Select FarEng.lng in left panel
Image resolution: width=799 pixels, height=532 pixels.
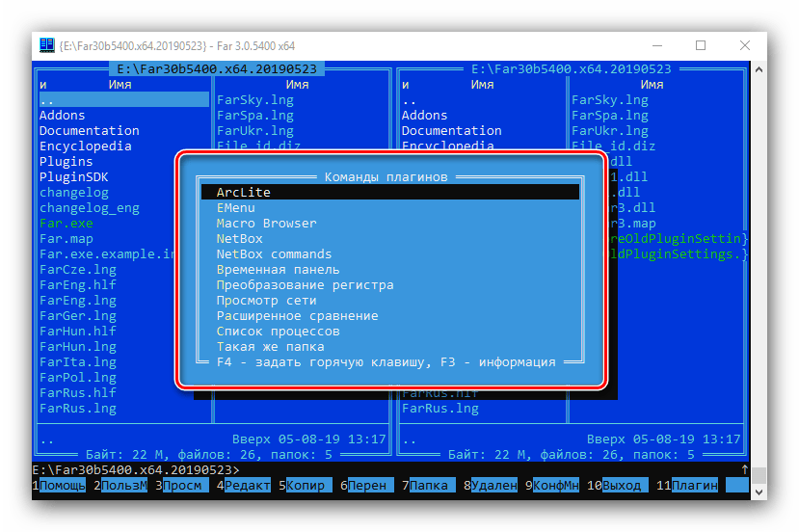click(x=78, y=300)
